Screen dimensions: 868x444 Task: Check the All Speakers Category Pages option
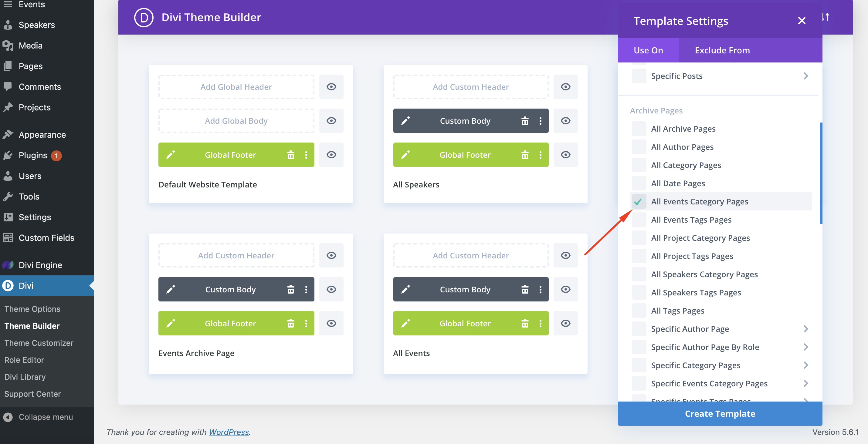(x=639, y=274)
